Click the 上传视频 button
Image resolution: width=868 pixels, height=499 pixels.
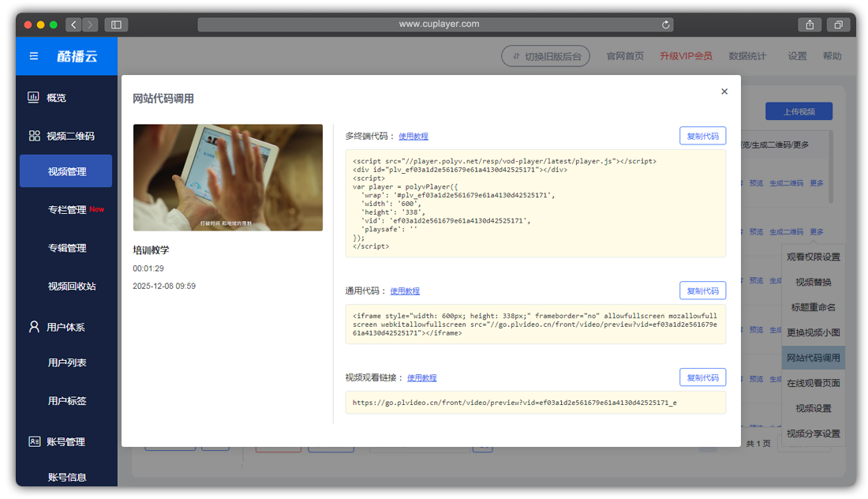coord(799,111)
